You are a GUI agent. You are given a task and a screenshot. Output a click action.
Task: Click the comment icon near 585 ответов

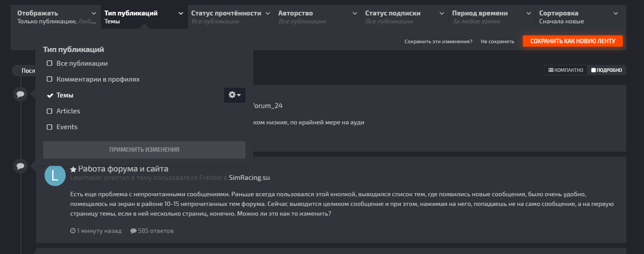coord(133,231)
